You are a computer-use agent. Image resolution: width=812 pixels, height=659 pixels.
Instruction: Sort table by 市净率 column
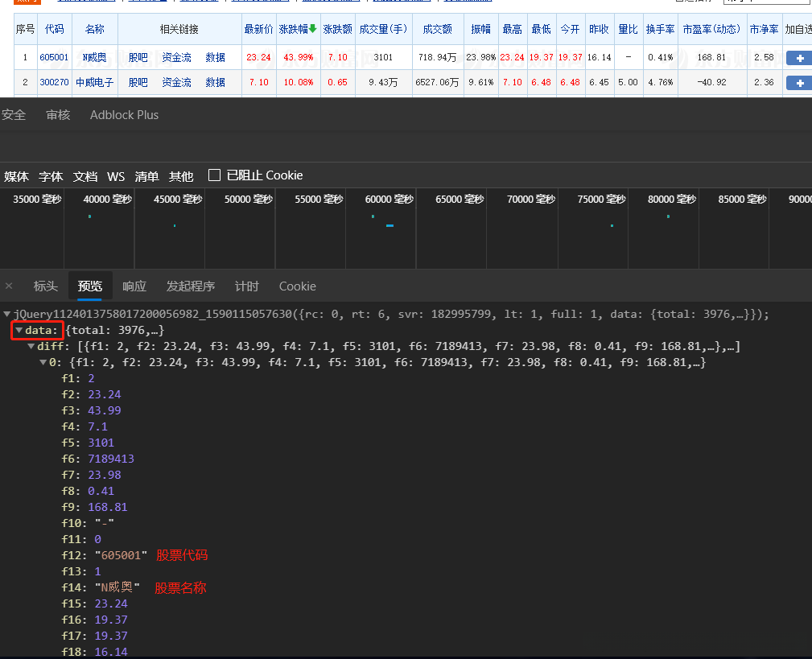pyautogui.click(x=764, y=29)
